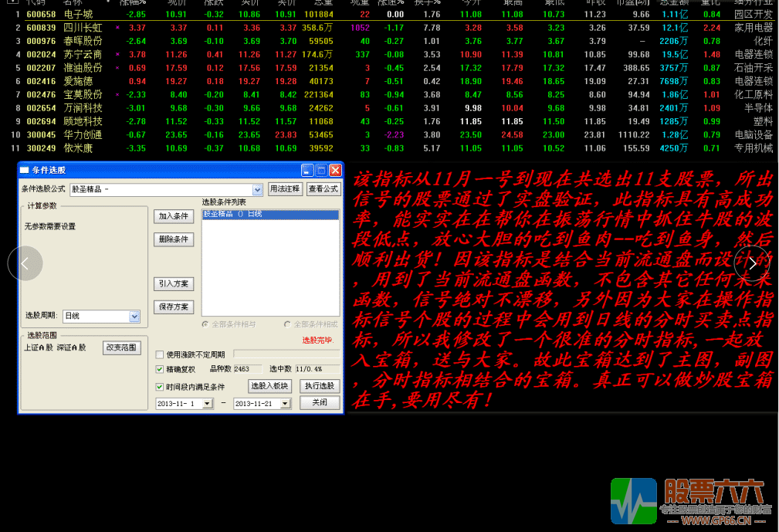Select stock code 600658
This screenshot has height=532, width=779.
click(41, 15)
